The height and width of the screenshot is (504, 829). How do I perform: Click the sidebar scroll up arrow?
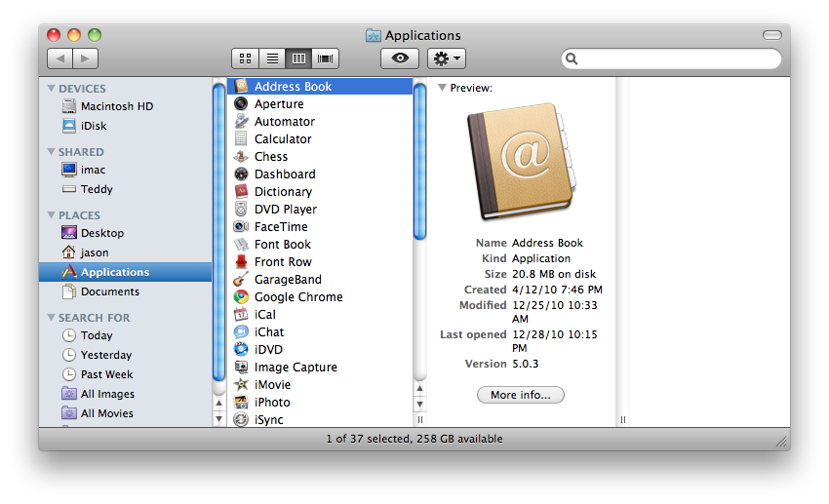click(218, 403)
